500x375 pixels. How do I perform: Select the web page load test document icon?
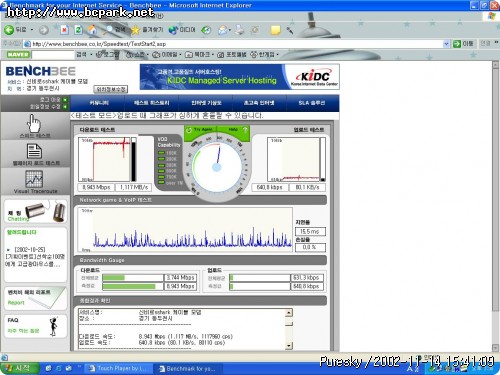(x=34, y=151)
